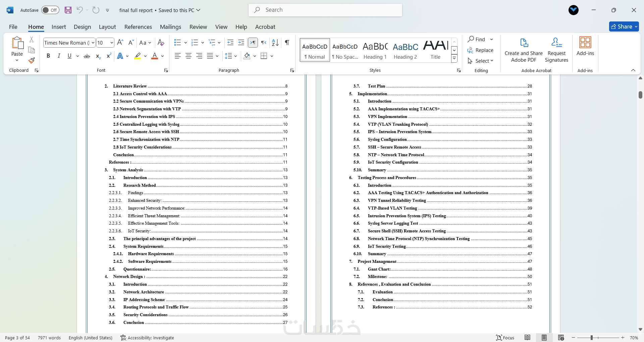Toggle show paragraph marks
This screenshot has width=644, height=342.
click(287, 43)
